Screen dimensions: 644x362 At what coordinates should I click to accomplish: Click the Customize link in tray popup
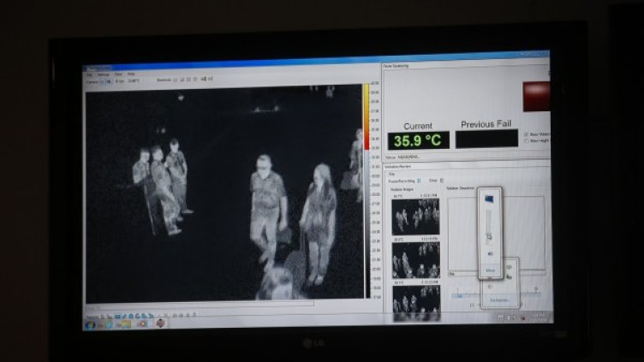pos(499,300)
